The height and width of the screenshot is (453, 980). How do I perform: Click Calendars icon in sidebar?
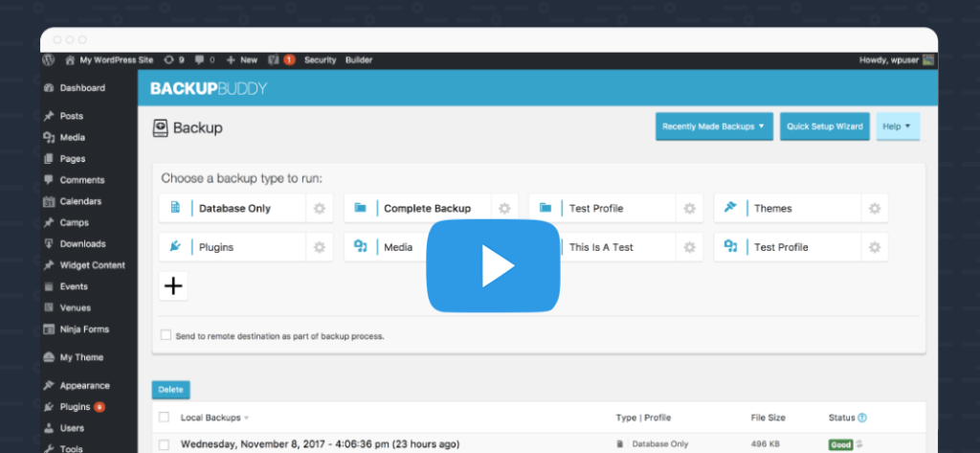(x=49, y=201)
